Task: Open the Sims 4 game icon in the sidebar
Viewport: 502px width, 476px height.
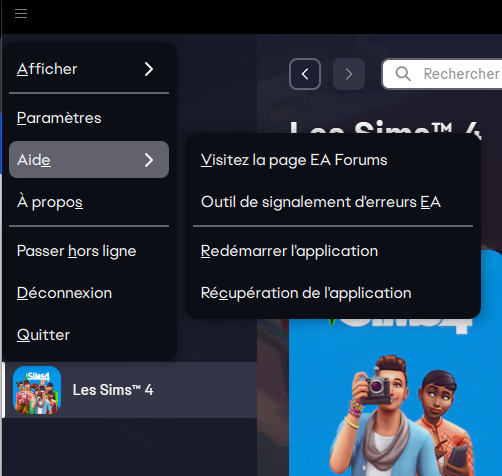Action: click(x=37, y=390)
